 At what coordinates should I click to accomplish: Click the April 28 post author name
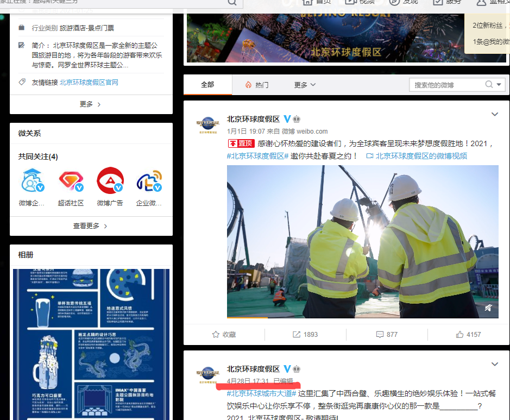253,369
